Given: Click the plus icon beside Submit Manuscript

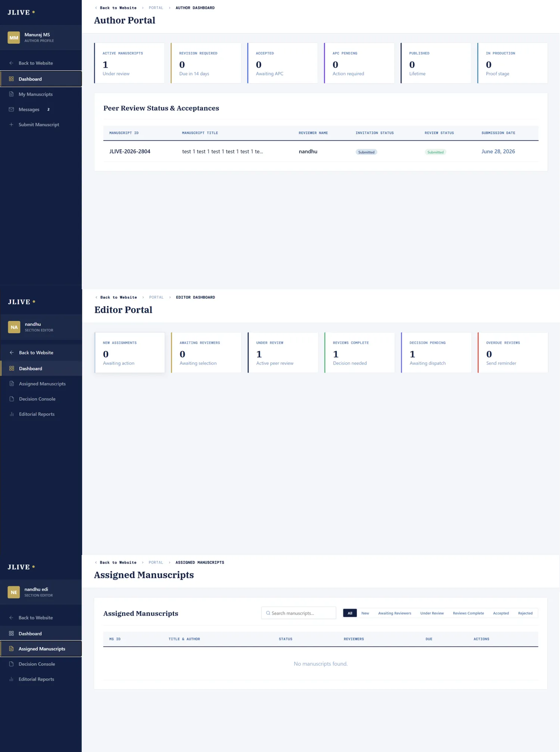Looking at the screenshot, I should coord(11,124).
